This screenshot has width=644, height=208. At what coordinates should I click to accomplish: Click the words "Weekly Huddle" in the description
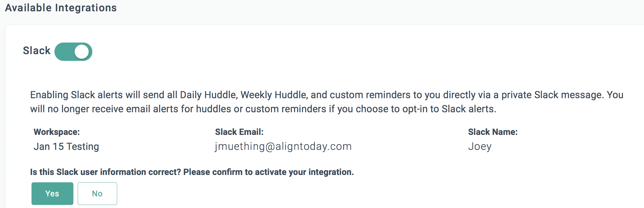(273, 95)
